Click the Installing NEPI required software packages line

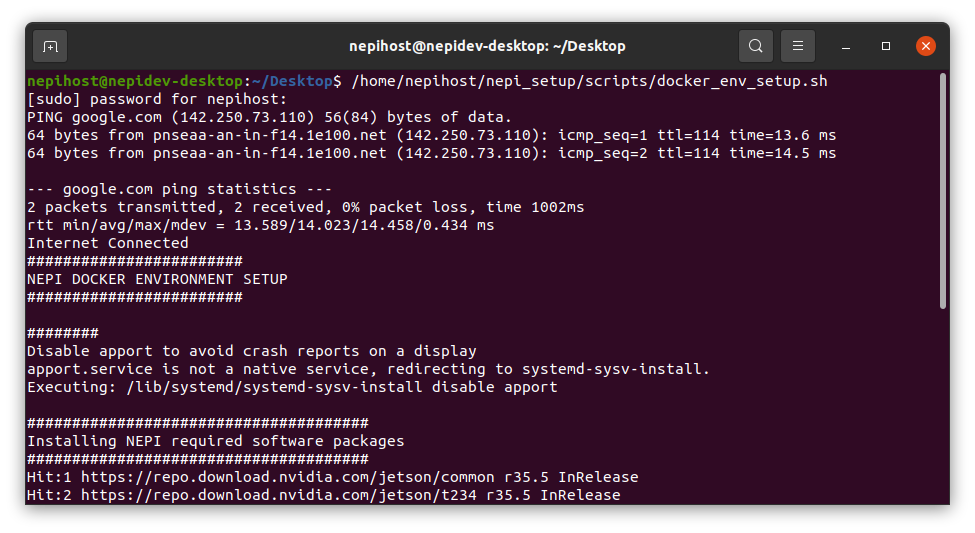pos(216,441)
